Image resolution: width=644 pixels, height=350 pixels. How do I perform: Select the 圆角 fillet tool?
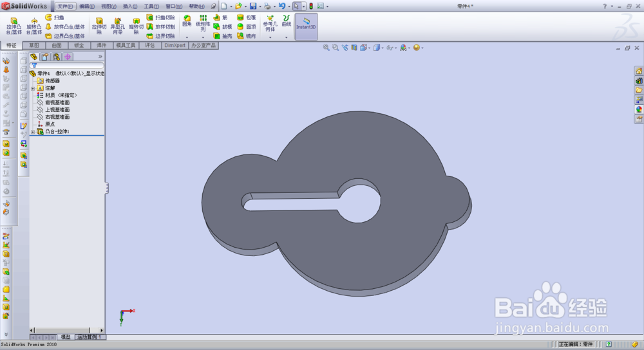[187, 21]
